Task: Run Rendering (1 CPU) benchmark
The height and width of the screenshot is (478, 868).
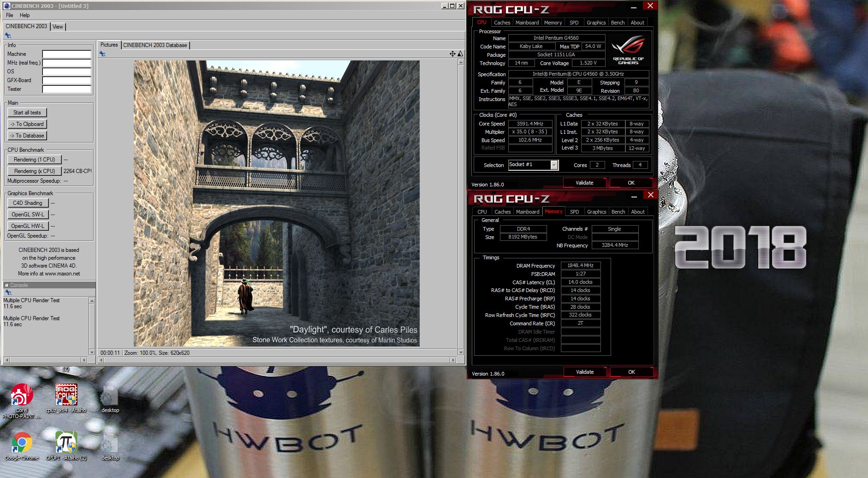Action: coord(34,160)
